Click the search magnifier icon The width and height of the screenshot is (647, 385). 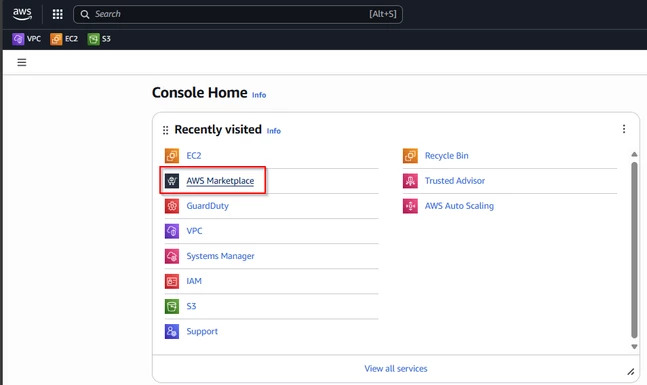pos(85,14)
